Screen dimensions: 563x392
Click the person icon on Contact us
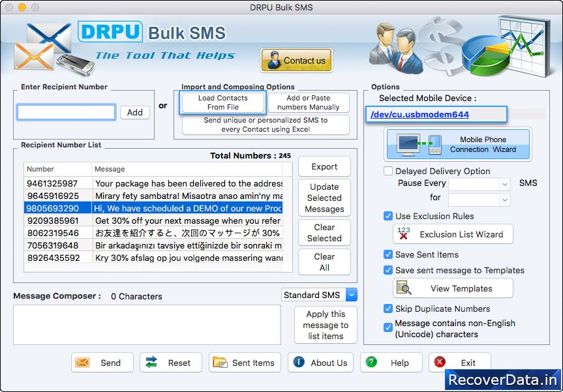(274, 60)
